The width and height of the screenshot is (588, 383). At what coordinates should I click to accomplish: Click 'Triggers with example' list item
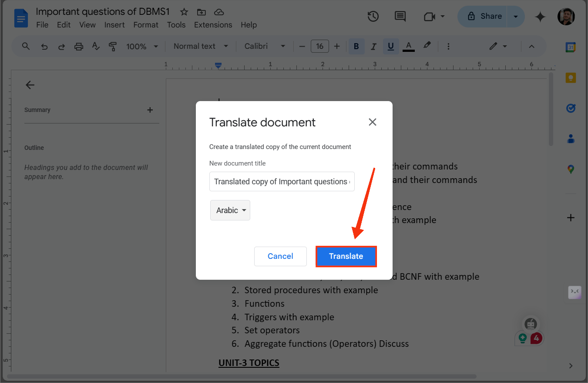[x=289, y=317]
